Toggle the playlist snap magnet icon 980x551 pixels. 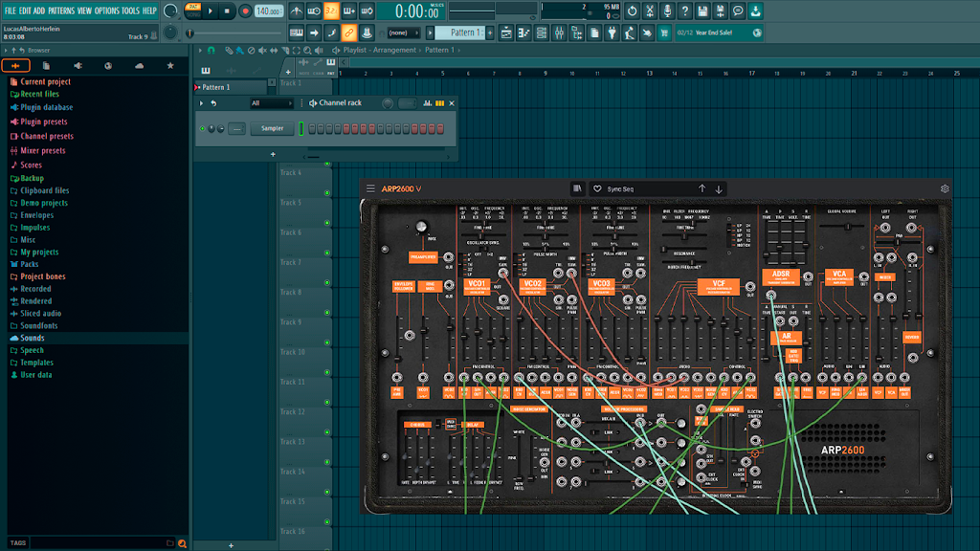[212, 51]
